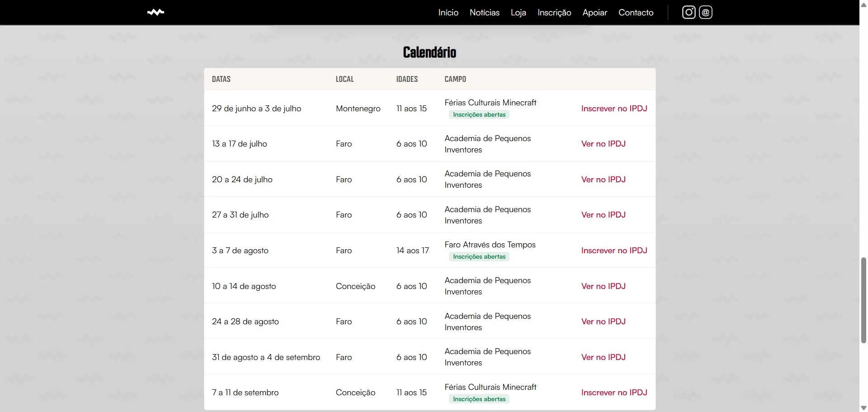
Task: Open the Instagram icon link
Action: pos(689,12)
